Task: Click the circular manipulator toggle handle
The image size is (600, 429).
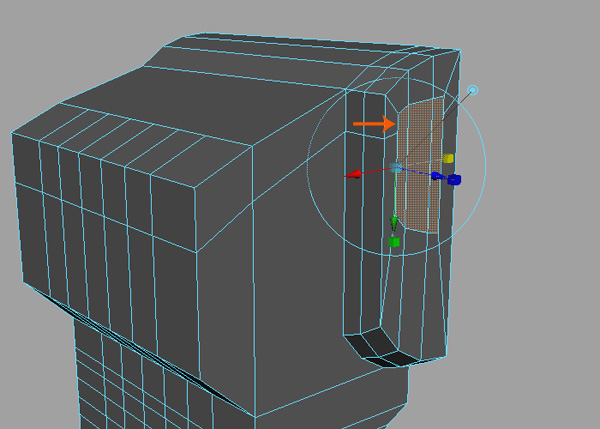Action: click(474, 90)
